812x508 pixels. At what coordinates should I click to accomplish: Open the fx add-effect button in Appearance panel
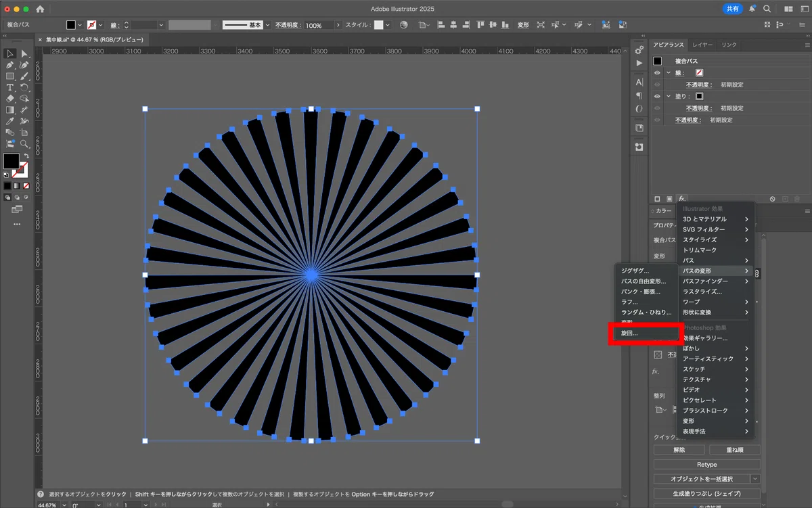(682, 199)
